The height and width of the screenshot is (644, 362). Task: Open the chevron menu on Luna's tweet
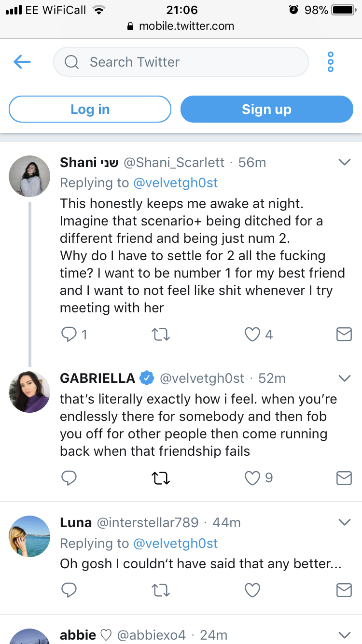click(344, 522)
